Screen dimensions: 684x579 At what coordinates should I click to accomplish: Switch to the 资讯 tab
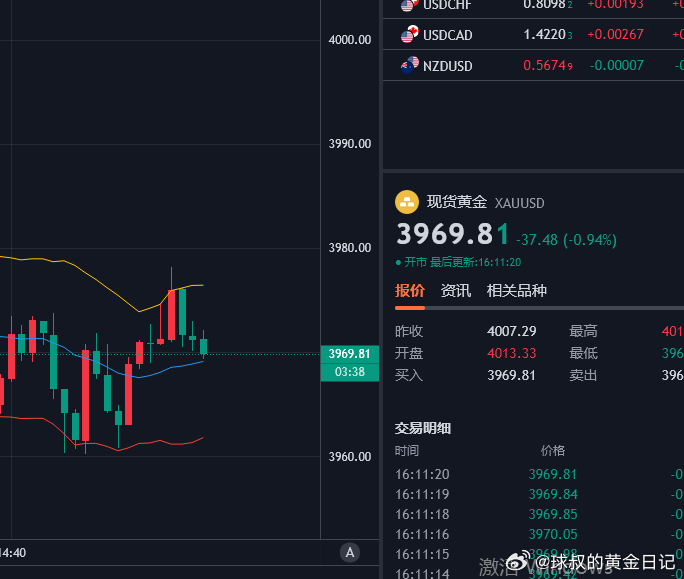click(x=455, y=291)
